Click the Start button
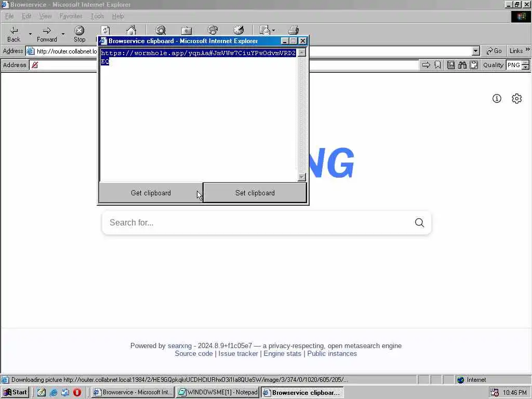 (x=15, y=392)
